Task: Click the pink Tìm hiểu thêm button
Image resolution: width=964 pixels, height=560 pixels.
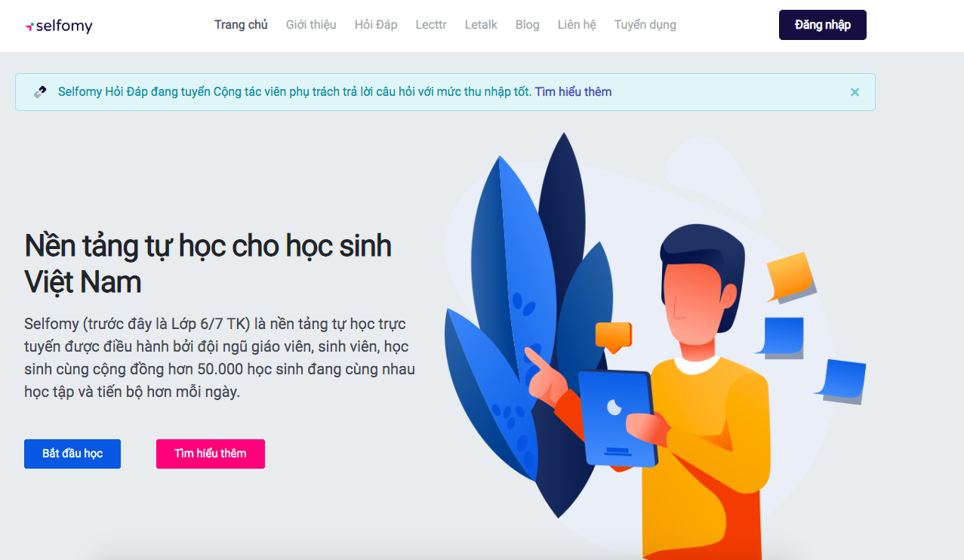Action: pyautogui.click(x=211, y=454)
